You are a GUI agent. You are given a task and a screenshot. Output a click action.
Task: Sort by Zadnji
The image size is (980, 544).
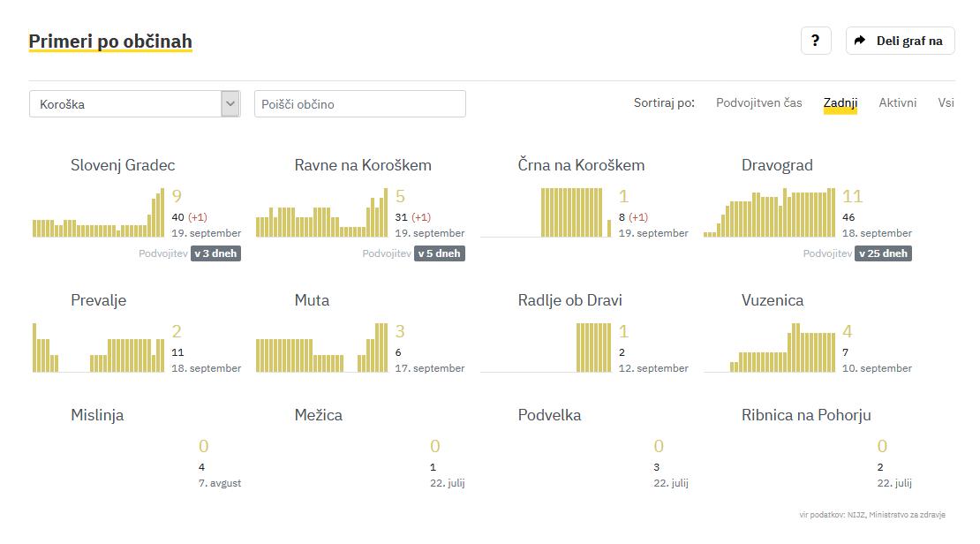click(x=840, y=103)
